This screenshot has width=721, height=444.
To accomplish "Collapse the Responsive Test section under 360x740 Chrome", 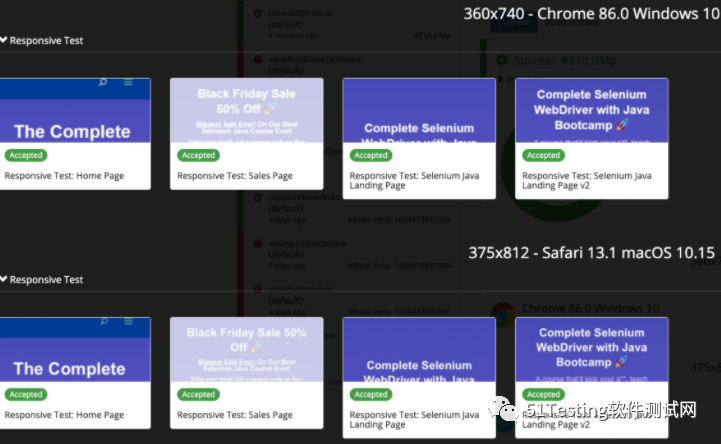I will [4, 40].
